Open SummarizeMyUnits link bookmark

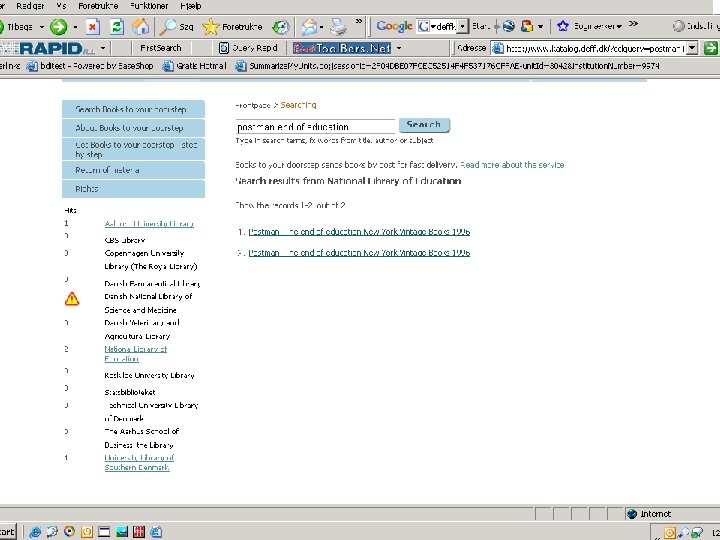(x=448, y=66)
